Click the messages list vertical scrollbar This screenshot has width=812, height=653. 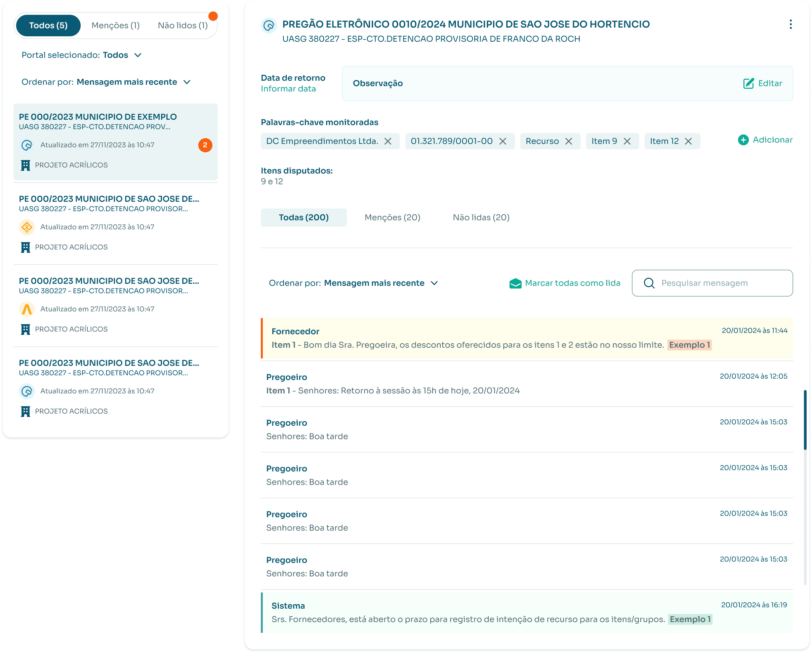click(805, 420)
